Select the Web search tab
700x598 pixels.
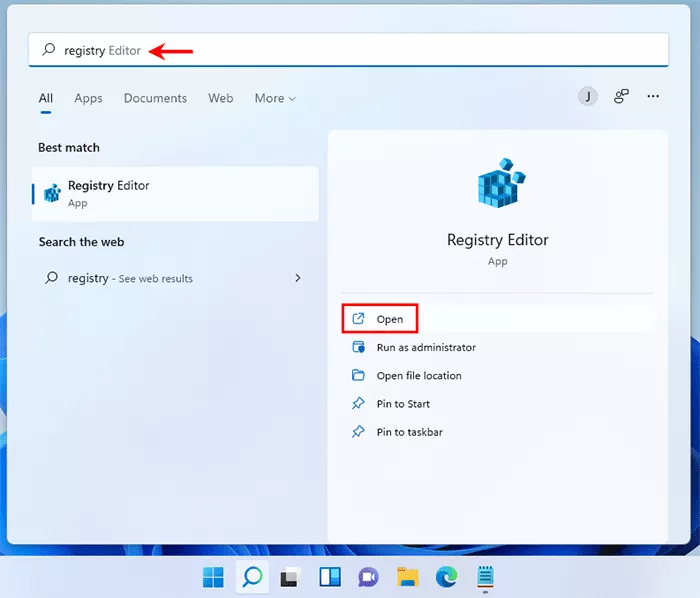point(220,98)
